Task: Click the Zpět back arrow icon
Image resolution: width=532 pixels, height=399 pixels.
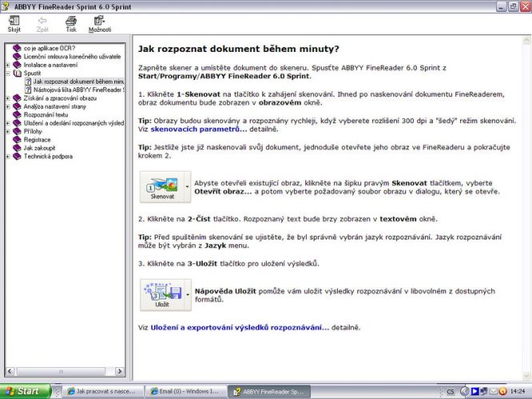Action: [42, 21]
